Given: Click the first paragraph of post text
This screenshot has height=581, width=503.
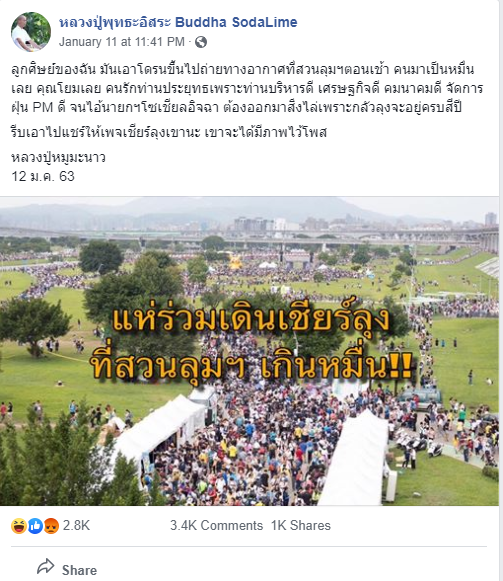Looking at the screenshot, I should click(247, 89).
